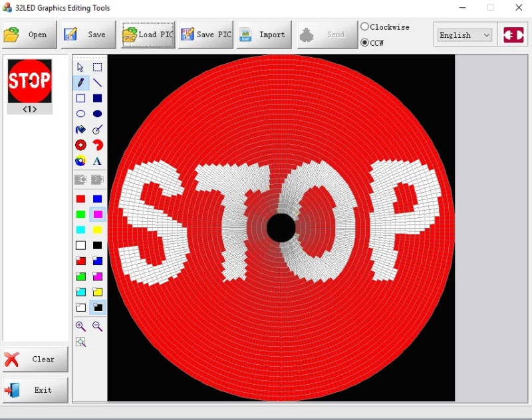Choose the yellow color swatch
The width and height of the screenshot is (532, 420).
(97, 230)
